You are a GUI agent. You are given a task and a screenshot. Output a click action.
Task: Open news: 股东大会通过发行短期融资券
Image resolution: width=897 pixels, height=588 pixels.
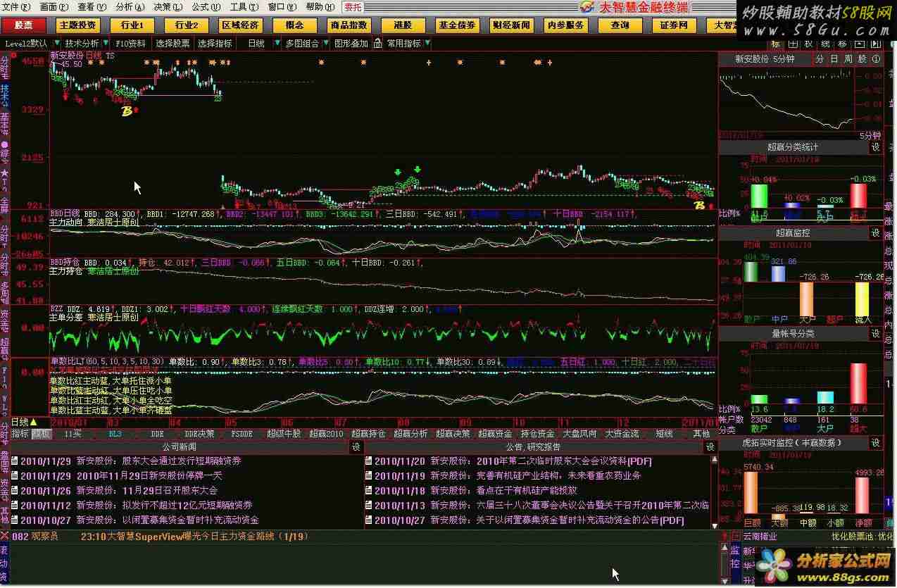[182, 461]
